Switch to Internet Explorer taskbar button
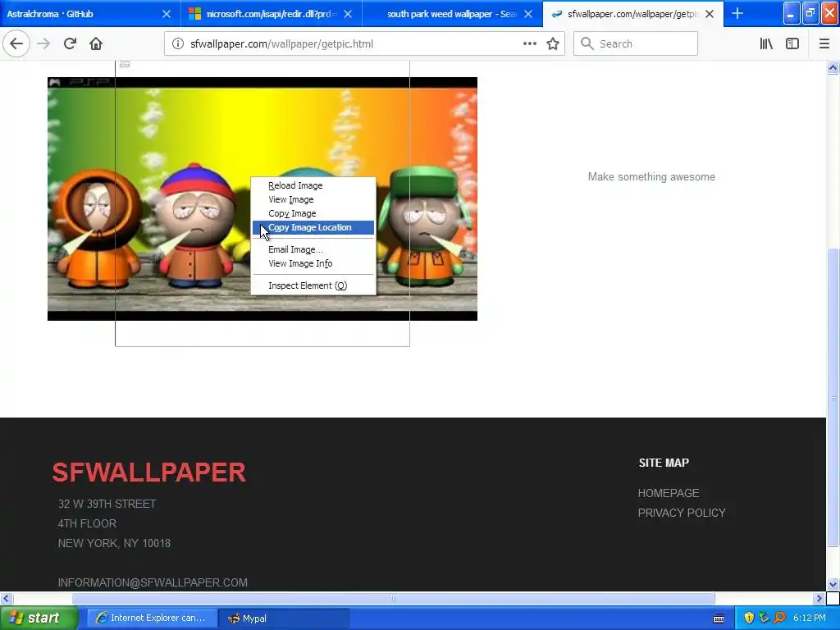The height and width of the screenshot is (630, 840). [x=152, y=619]
